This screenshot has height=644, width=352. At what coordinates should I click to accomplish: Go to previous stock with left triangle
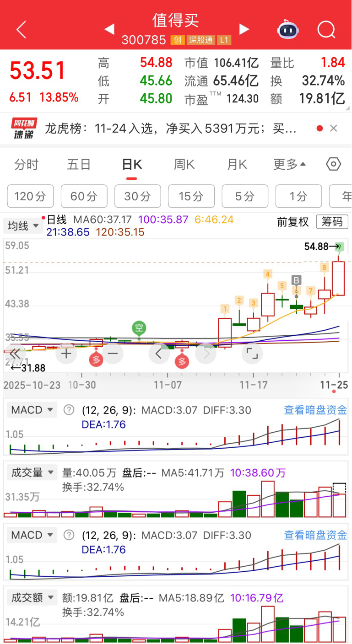[x=109, y=30]
